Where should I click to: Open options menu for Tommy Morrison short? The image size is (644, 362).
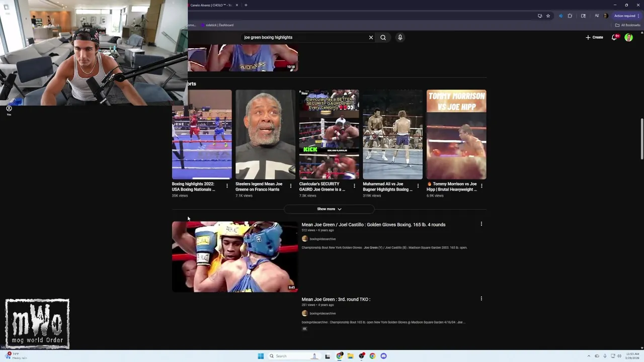(481, 186)
